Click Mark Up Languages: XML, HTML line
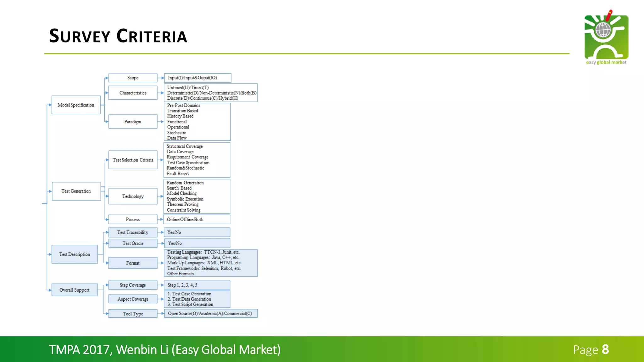 pos(204,263)
